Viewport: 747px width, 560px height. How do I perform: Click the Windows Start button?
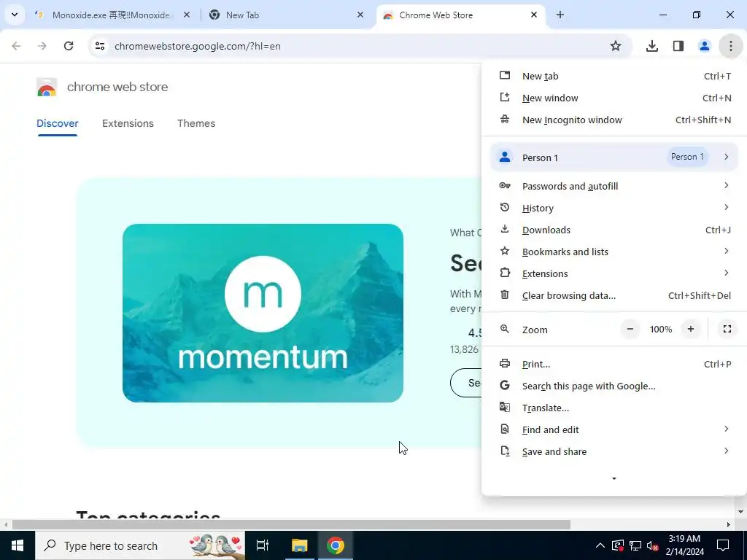pyautogui.click(x=18, y=545)
